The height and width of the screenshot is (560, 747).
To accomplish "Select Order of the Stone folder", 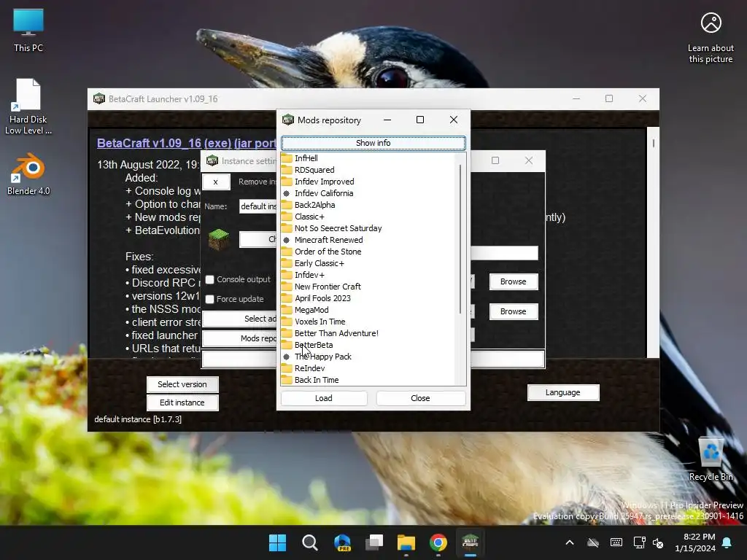I will pos(328,252).
